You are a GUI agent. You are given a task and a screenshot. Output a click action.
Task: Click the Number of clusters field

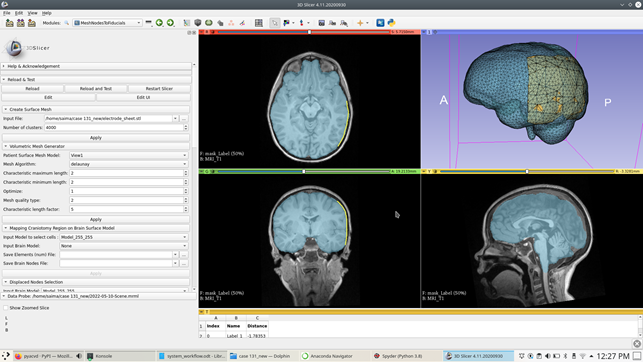(x=116, y=127)
